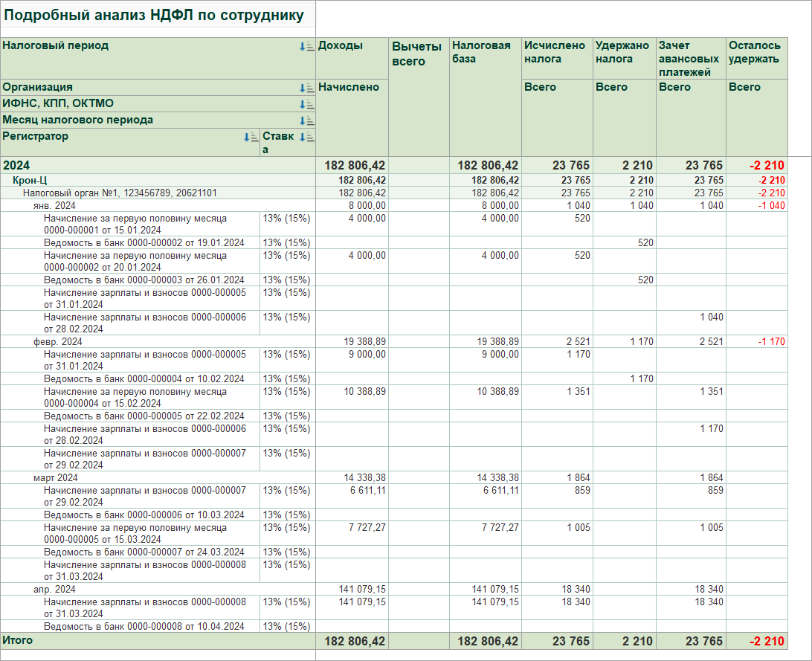The image size is (812, 661).
Task: Click sort icon next to Налоговый период
Action: coord(306,47)
